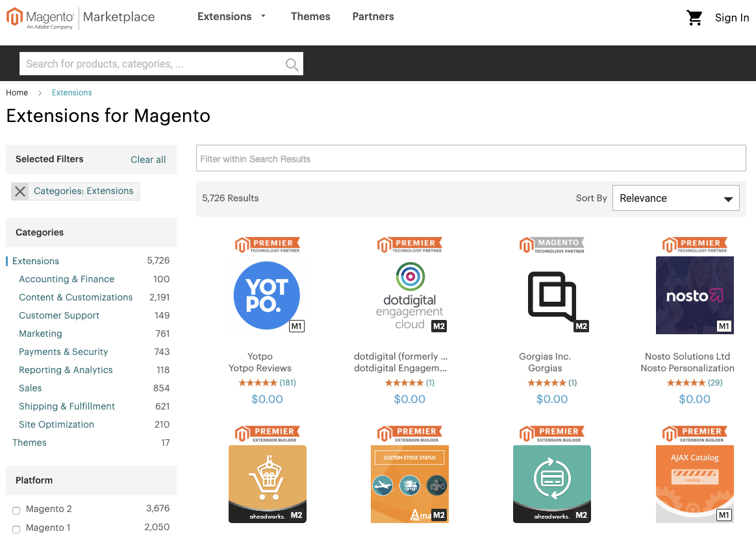The image size is (756, 538).
Task: Open the shopping cart icon
Action: [x=694, y=18]
